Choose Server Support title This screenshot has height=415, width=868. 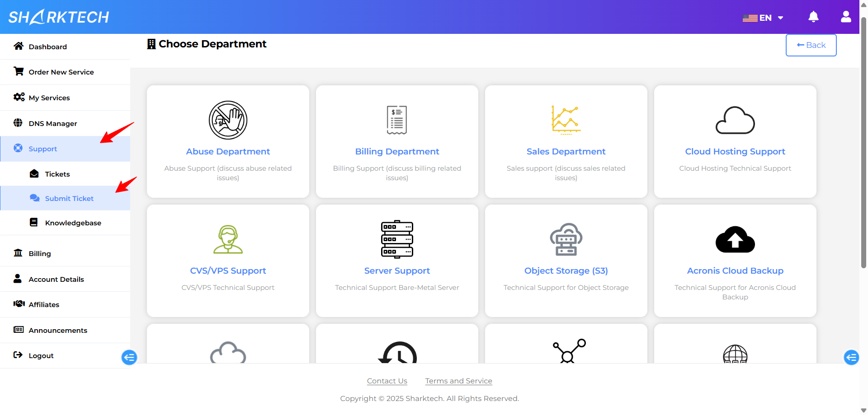tap(397, 271)
